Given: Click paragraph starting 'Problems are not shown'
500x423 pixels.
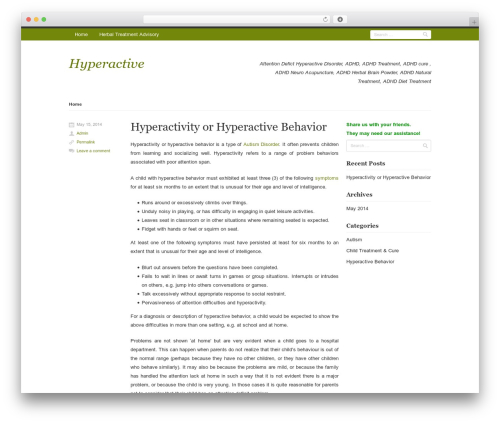Looking at the screenshot, I should tap(234, 365).
